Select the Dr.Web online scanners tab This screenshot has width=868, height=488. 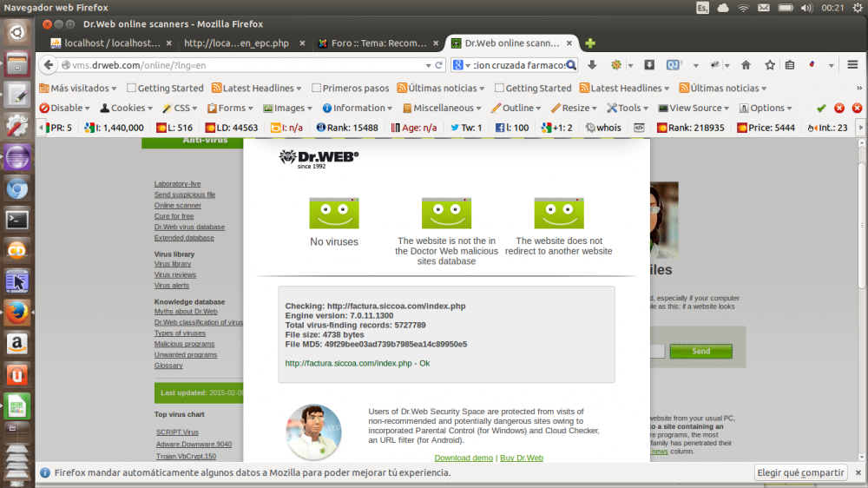point(511,43)
